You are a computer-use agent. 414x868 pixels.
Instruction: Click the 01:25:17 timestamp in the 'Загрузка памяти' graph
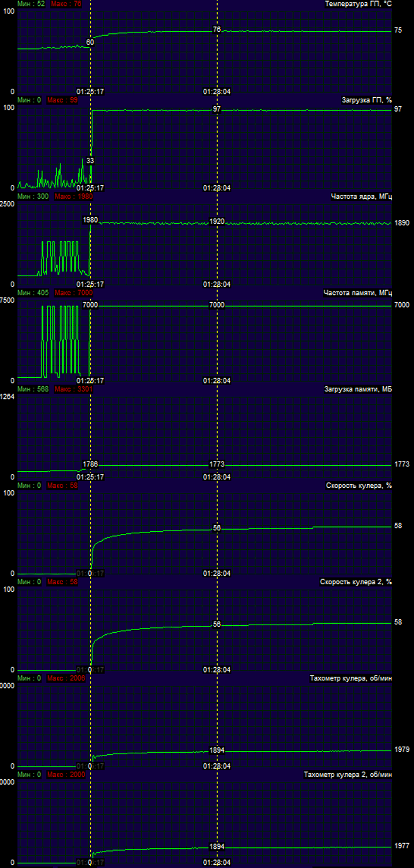tap(90, 477)
